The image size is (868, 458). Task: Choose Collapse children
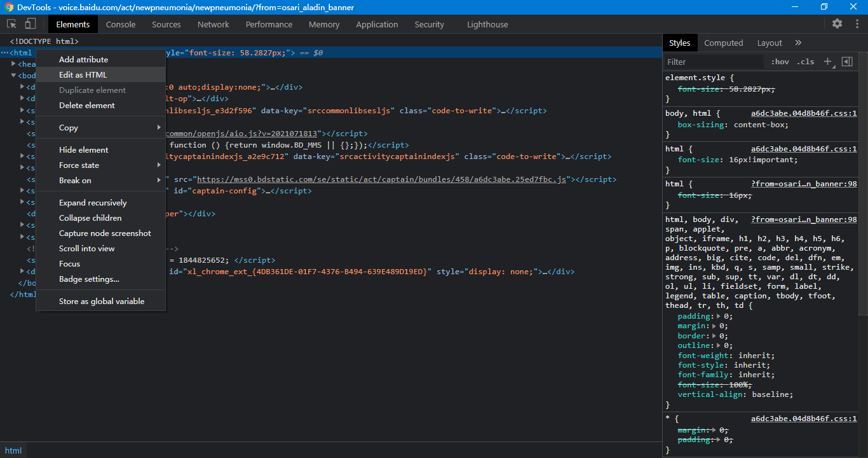(x=100, y=218)
